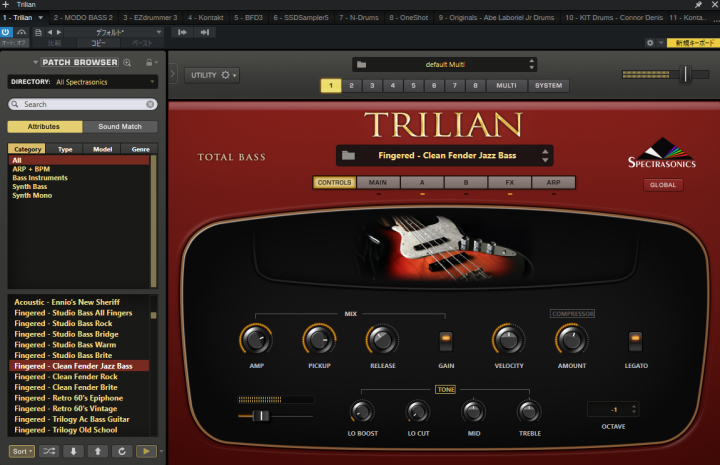This screenshot has width=720, height=465.
Task: Switch browser to Attributes mode
Action: coord(45,127)
